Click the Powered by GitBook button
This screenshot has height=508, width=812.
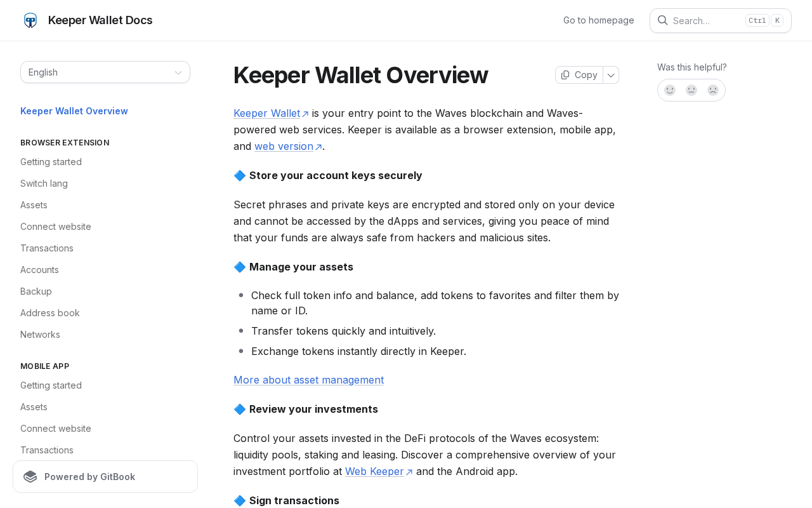pyautogui.click(x=105, y=477)
